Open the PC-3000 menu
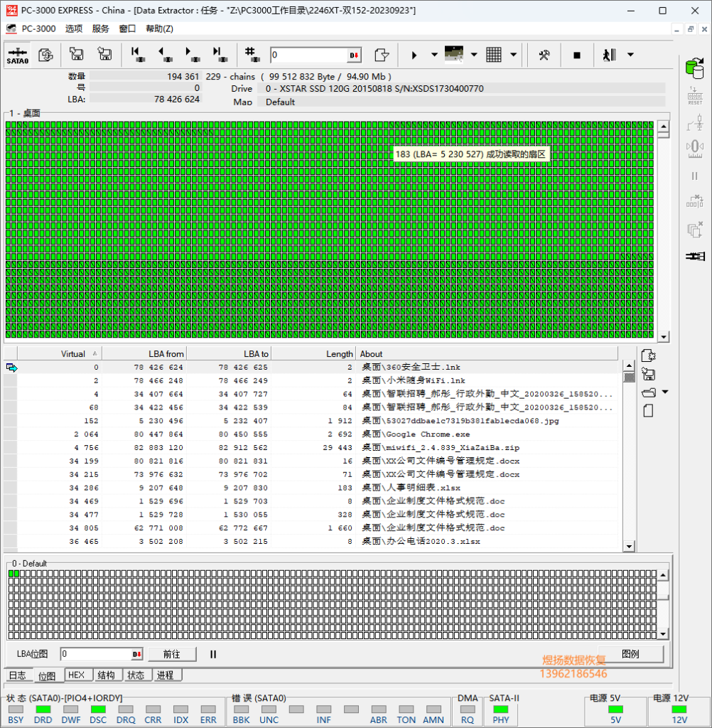 click(x=38, y=28)
